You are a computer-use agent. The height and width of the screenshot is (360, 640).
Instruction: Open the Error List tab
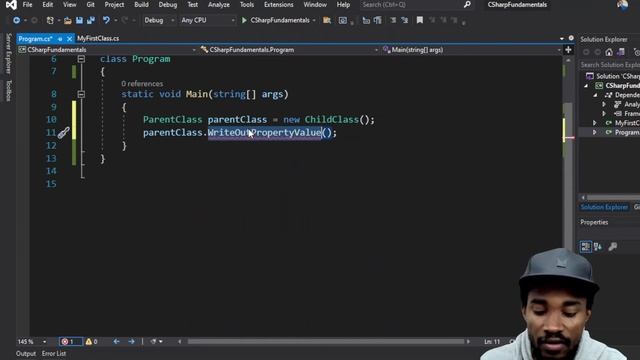click(x=54, y=353)
